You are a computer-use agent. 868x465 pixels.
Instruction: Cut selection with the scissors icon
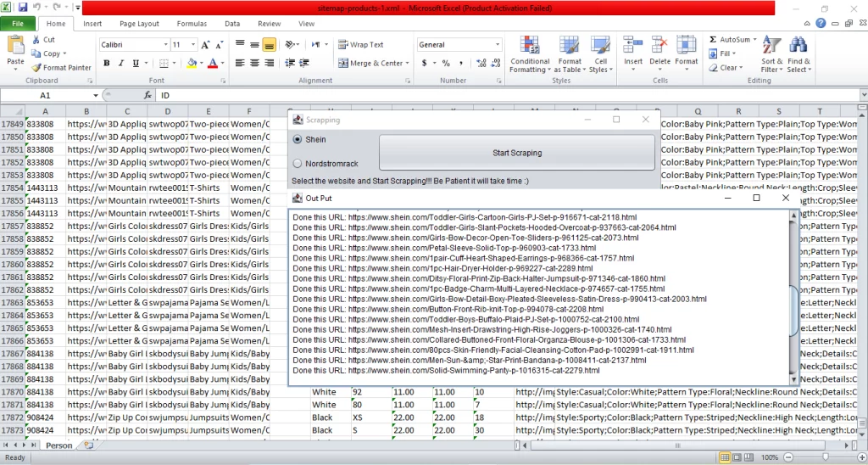click(x=43, y=39)
